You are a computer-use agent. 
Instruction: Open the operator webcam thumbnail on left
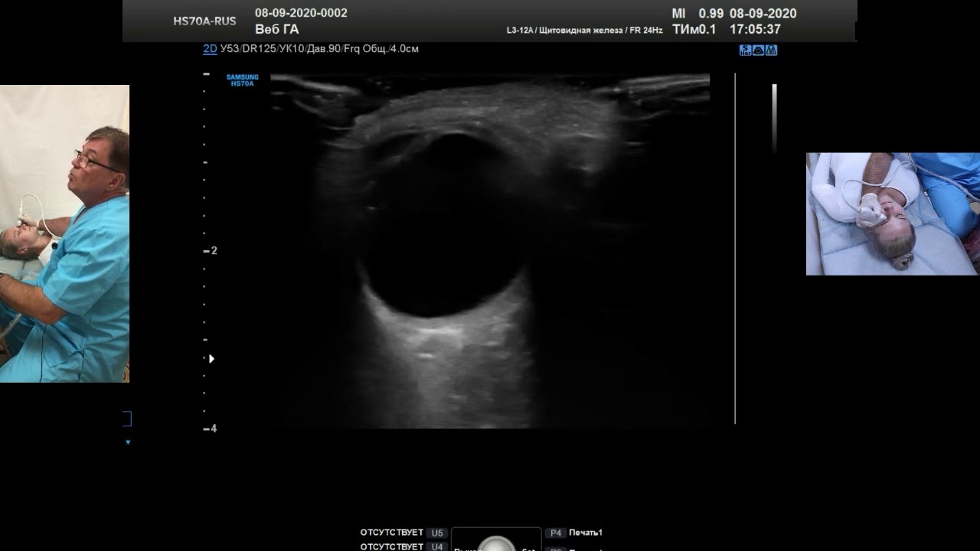pyautogui.click(x=64, y=233)
